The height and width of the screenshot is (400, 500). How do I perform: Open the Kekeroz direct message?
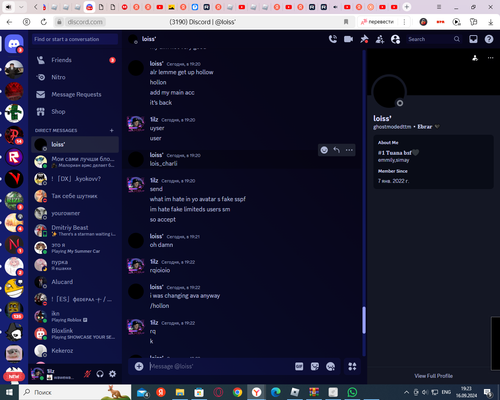coord(75,351)
